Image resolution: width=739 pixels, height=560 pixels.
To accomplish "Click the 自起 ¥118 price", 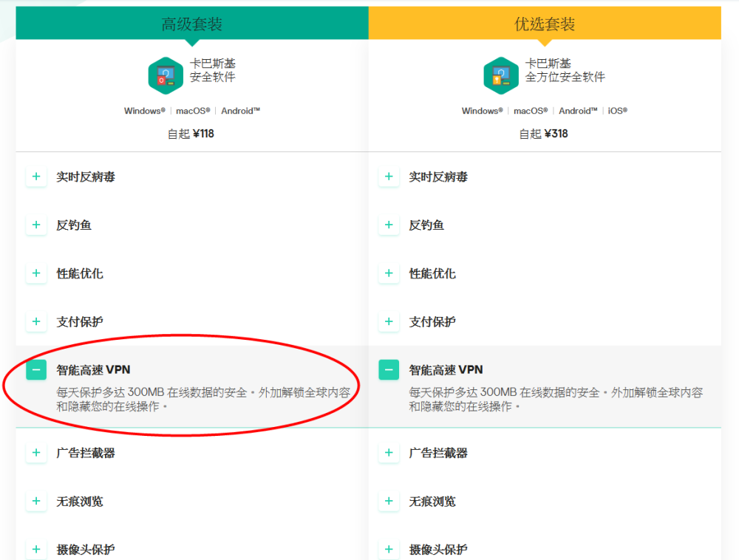I will point(191,134).
